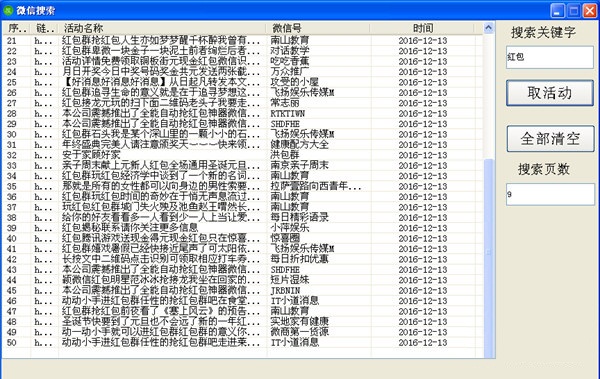Select row 26 by 飞扬娱乐传媒M
Viewport: 600px width, 379px height.
243,93
